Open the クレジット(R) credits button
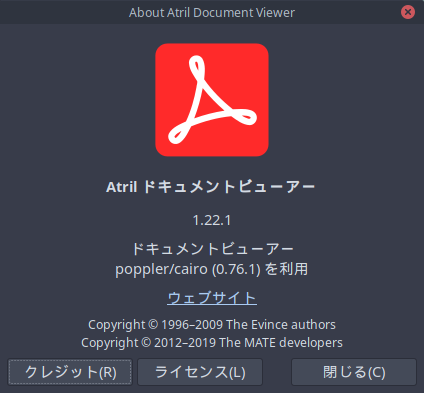Image resolution: width=424 pixels, height=393 pixels. [70, 372]
